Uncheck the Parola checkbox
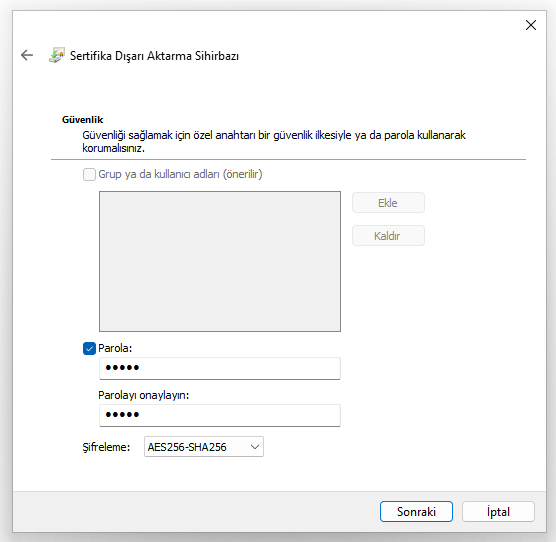Viewport: 556px width, 542px height. click(x=89, y=348)
